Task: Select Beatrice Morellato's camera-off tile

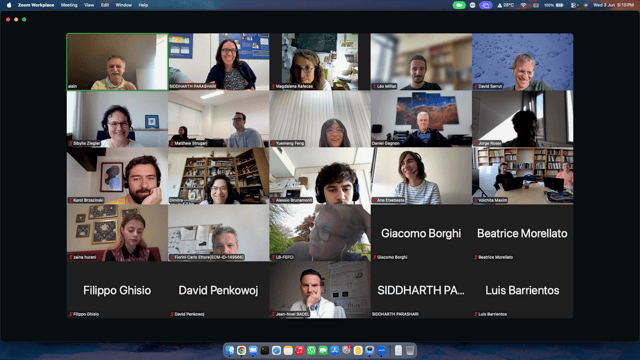Action: [522, 233]
